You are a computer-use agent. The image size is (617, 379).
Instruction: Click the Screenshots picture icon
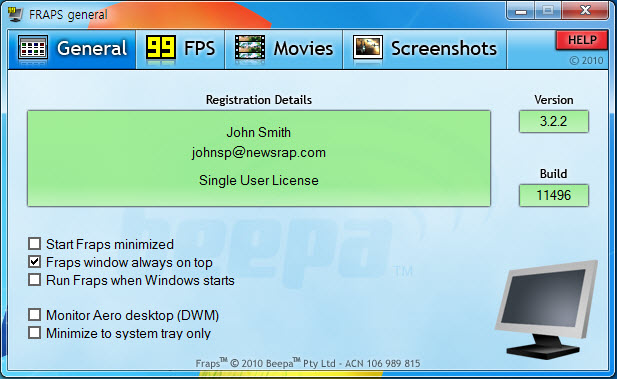point(368,47)
